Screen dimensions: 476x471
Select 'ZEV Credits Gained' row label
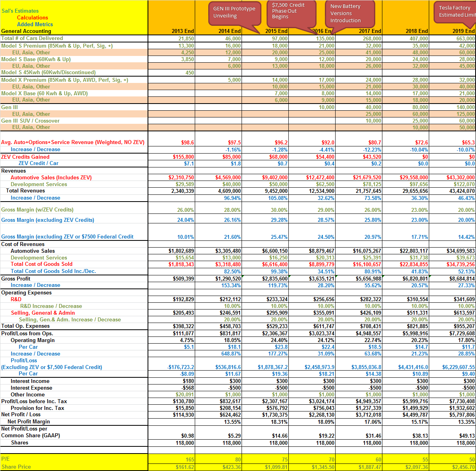coord(25,157)
